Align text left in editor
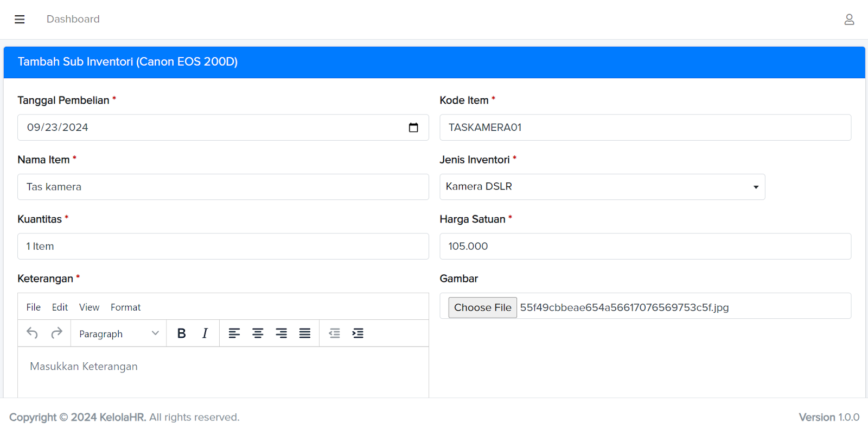Screen dimensions: 868x435 [234, 333]
